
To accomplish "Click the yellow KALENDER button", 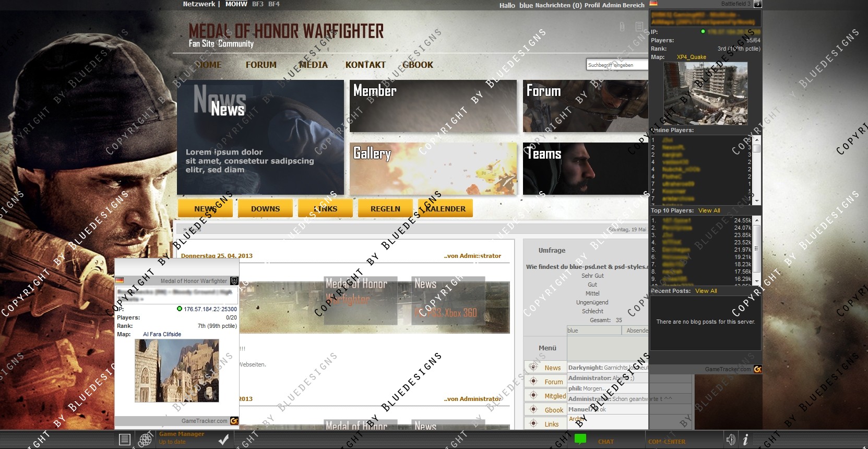I will 445,208.
